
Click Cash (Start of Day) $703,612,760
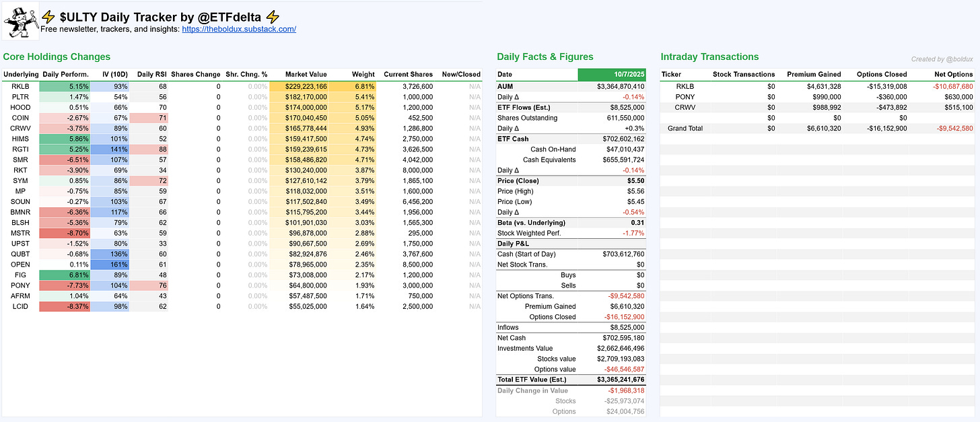(x=623, y=254)
